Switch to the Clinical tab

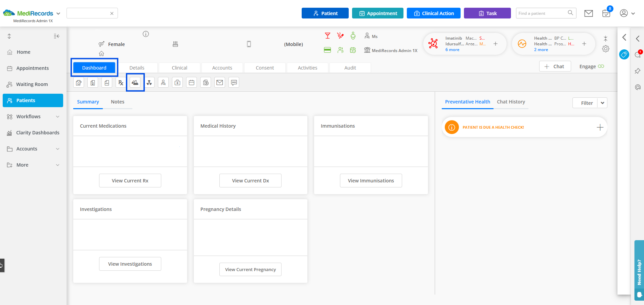coord(179,68)
